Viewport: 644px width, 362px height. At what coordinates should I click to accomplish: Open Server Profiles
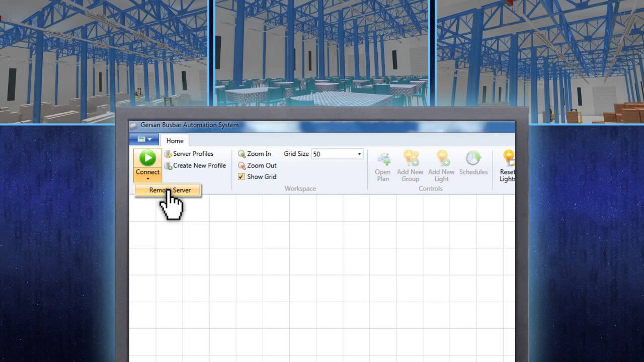(189, 154)
